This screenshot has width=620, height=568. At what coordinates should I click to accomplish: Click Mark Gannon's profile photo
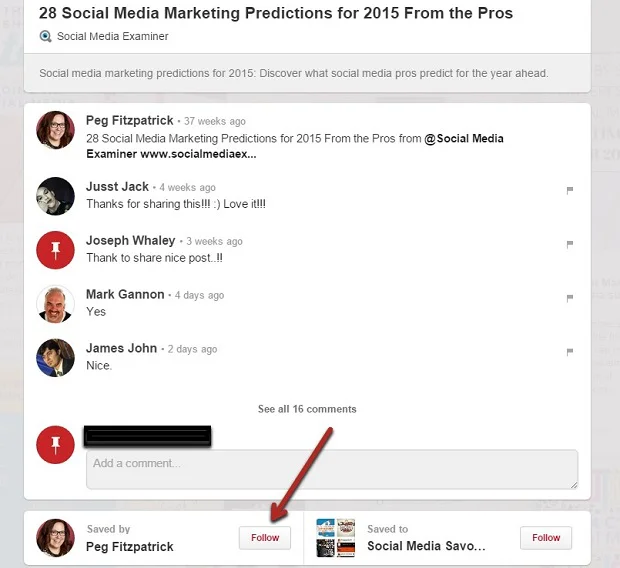pos(55,304)
